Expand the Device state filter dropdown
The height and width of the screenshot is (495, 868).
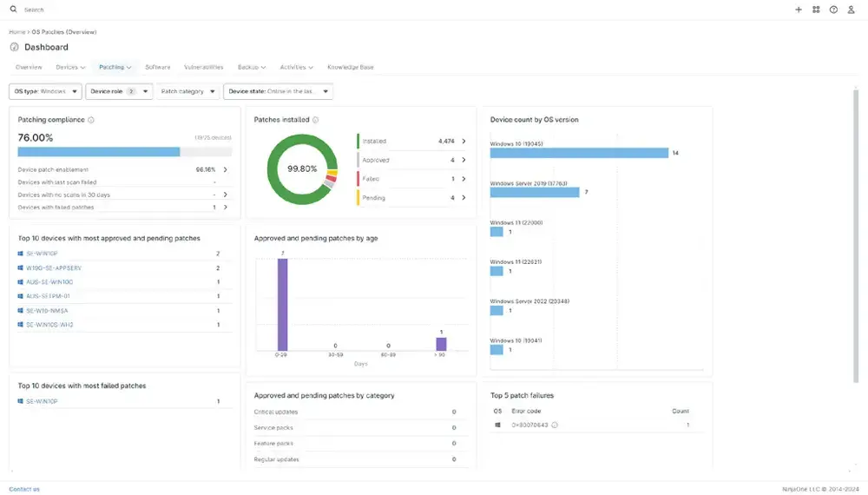click(278, 91)
